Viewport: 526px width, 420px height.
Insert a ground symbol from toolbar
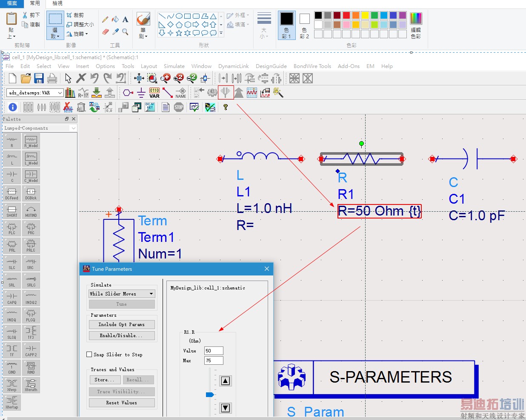coord(141,93)
